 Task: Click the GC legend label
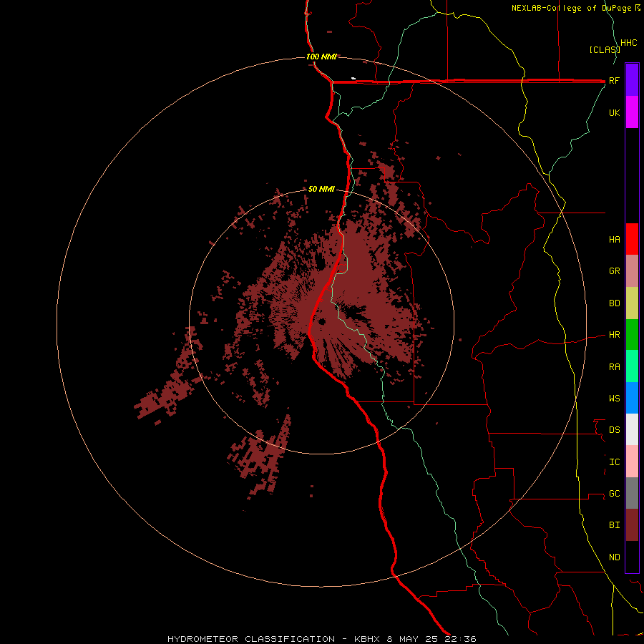(615, 493)
